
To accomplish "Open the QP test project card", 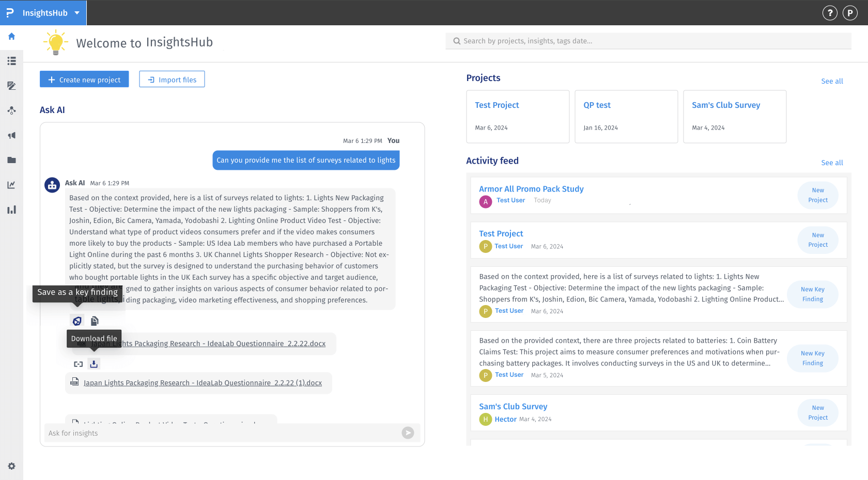I will click(626, 116).
